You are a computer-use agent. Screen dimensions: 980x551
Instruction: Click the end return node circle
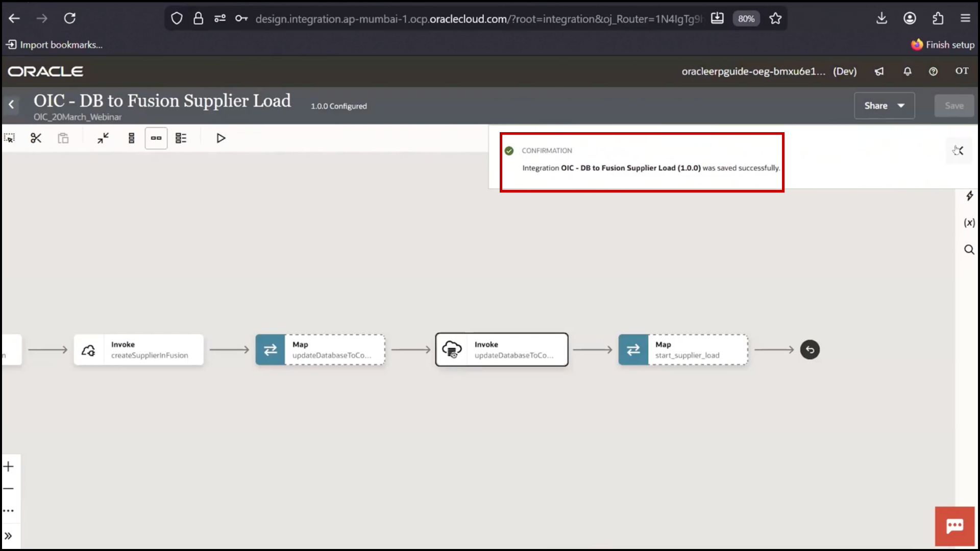[x=810, y=349]
